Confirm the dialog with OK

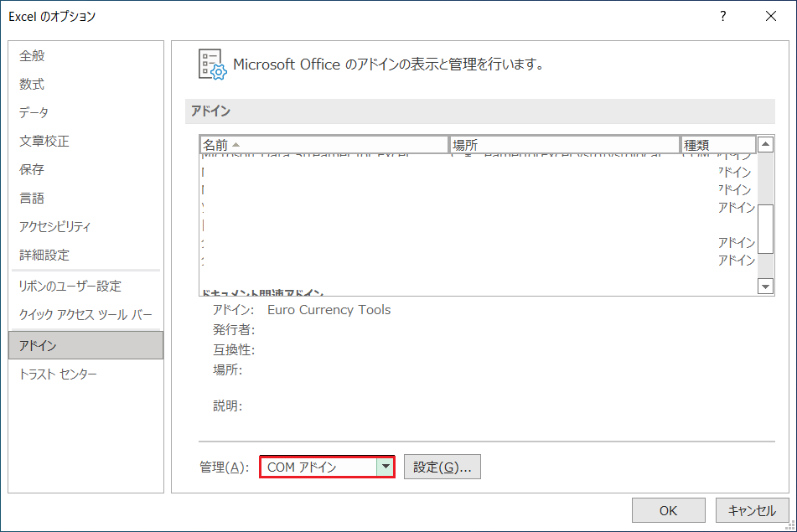pos(668,510)
